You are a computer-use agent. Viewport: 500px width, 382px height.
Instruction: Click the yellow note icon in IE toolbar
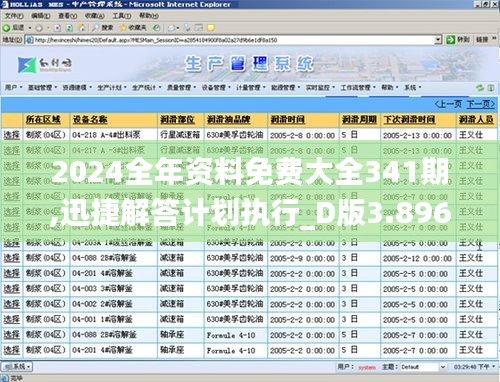coord(211,28)
